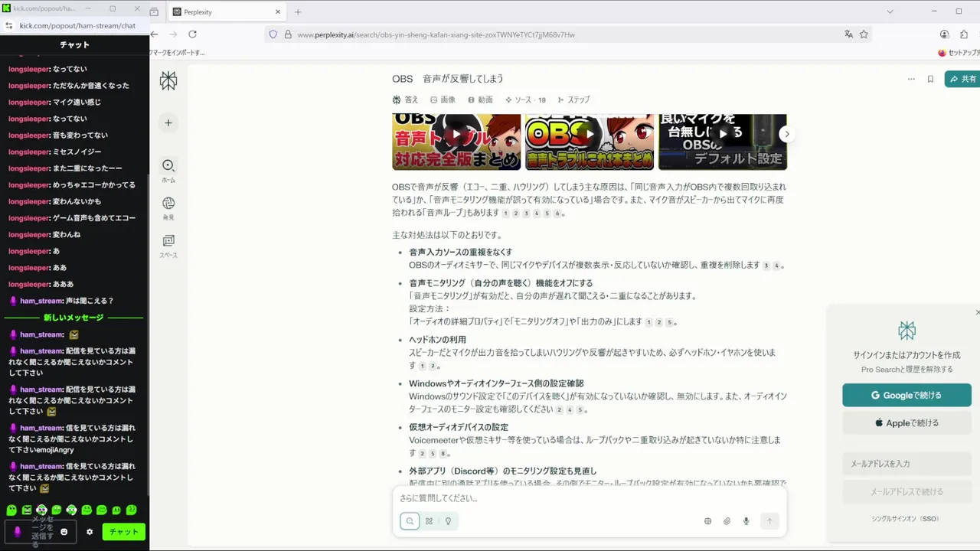Open the model selector chip icon
Screen dimensions: 980x551
[x=707, y=521]
